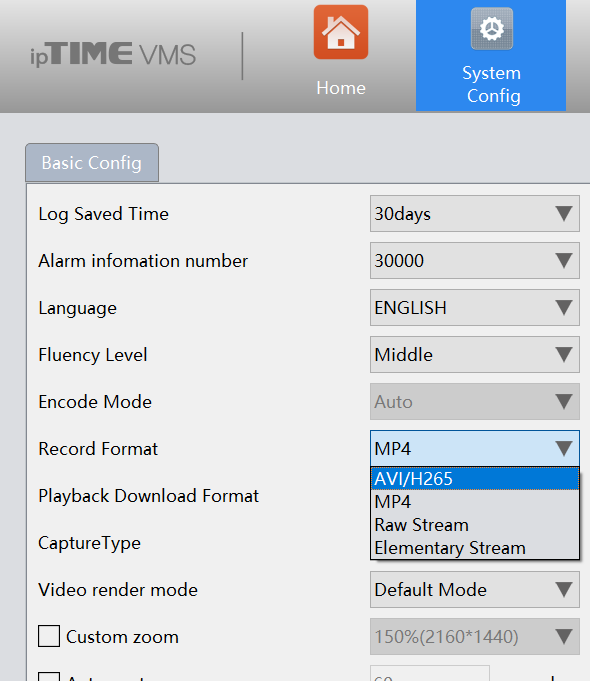The height and width of the screenshot is (681, 590).
Task: Click the Playback Download Format label
Action: click(x=149, y=496)
